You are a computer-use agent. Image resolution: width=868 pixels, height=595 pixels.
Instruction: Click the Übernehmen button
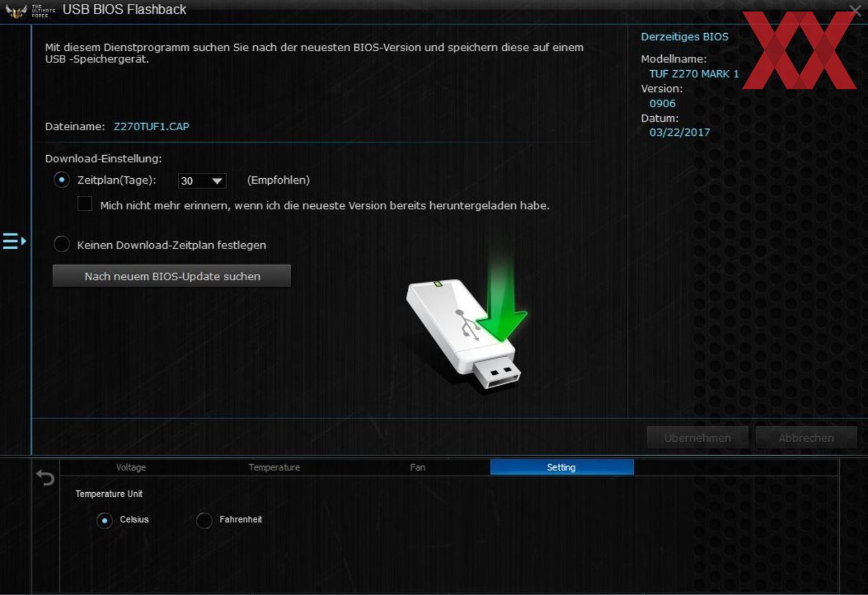(x=698, y=438)
